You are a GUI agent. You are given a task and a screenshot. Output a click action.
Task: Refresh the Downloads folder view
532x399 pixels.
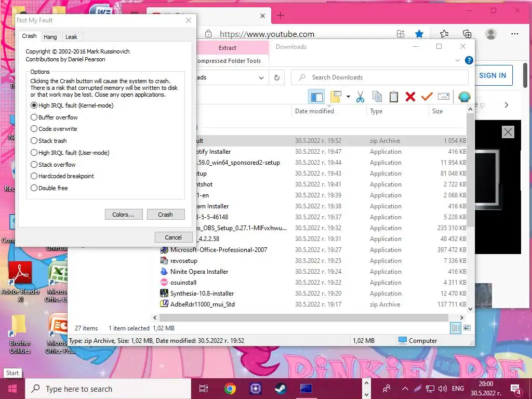point(277,78)
